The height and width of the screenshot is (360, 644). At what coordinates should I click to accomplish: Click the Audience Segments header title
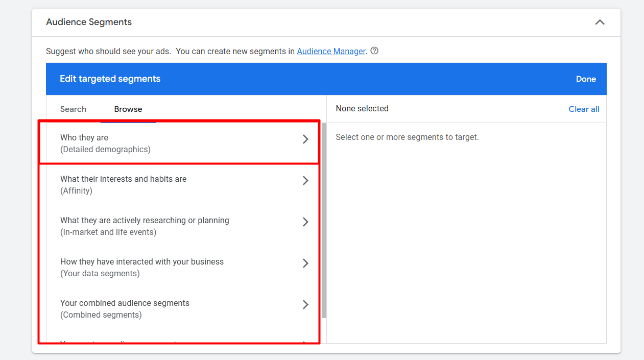point(89,22)
